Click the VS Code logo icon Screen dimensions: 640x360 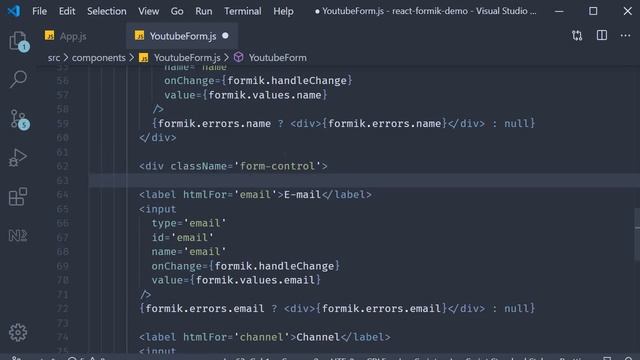(14, 11)
